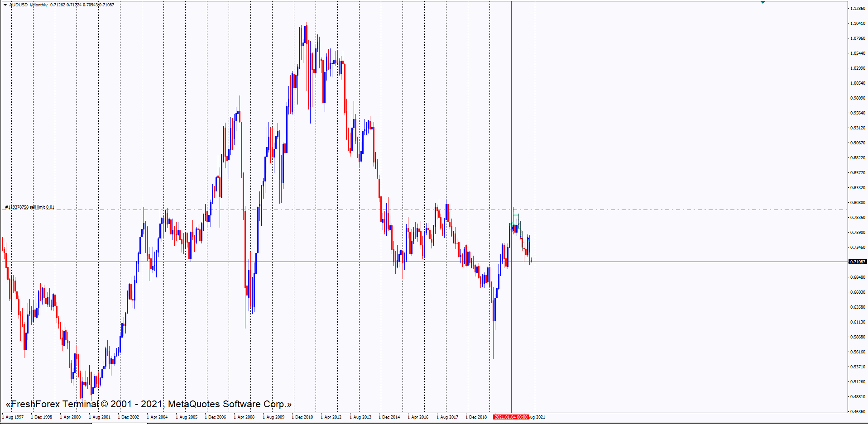Click the 1 Aug 1997 date label
The height and width of the screenshot is (424, 868).
(13, 417)
